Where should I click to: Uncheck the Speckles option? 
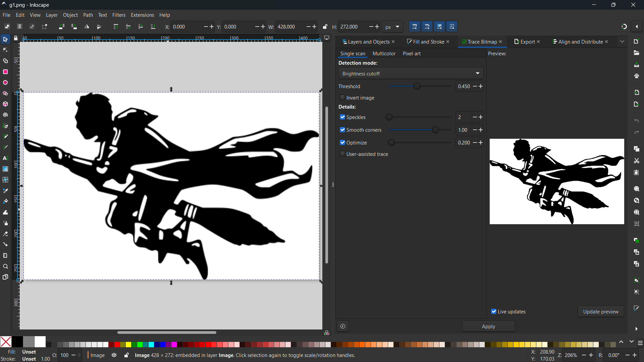[342, 117]
